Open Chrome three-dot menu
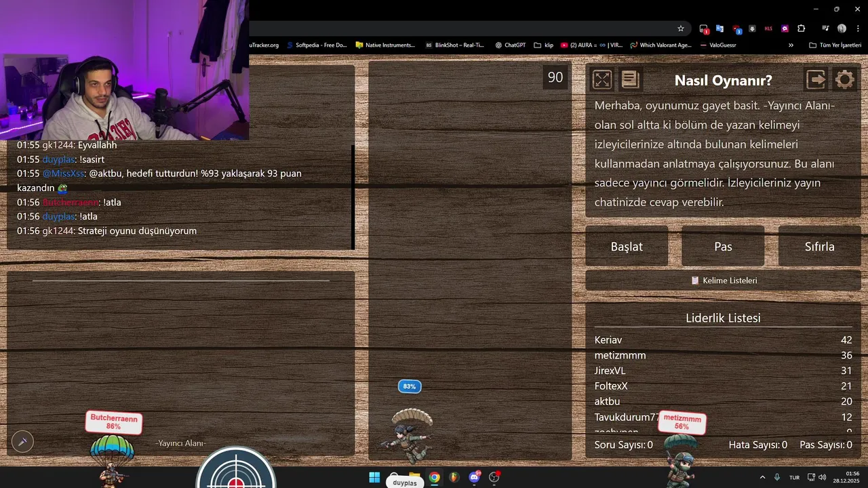 coord(858,28)
